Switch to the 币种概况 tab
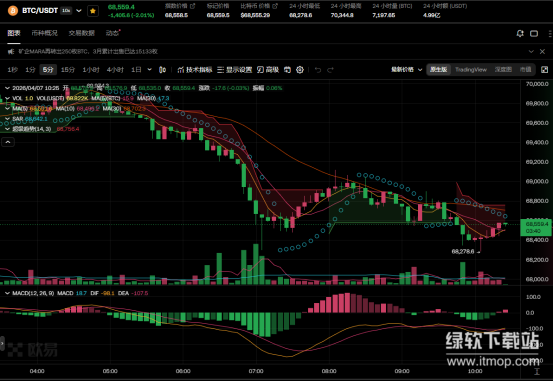 click(x=44, y=33)
